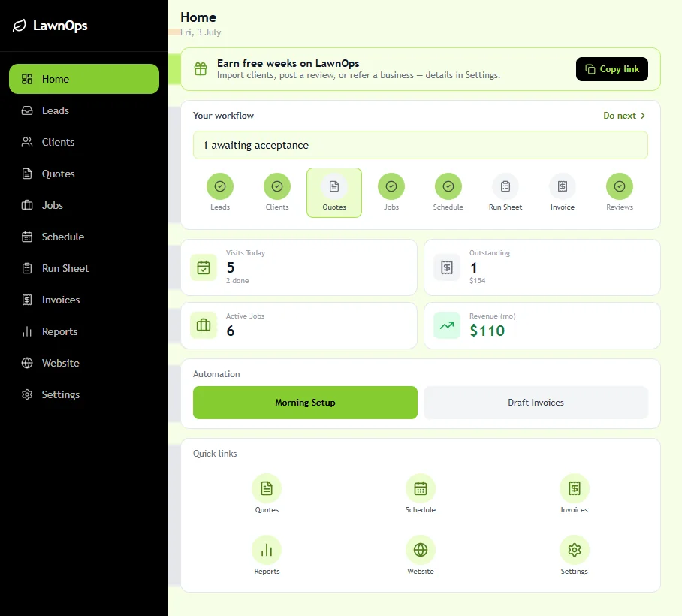Click the Clients people icon in sidebar
This screenshot has height=616, width=682.
point(27,142)
